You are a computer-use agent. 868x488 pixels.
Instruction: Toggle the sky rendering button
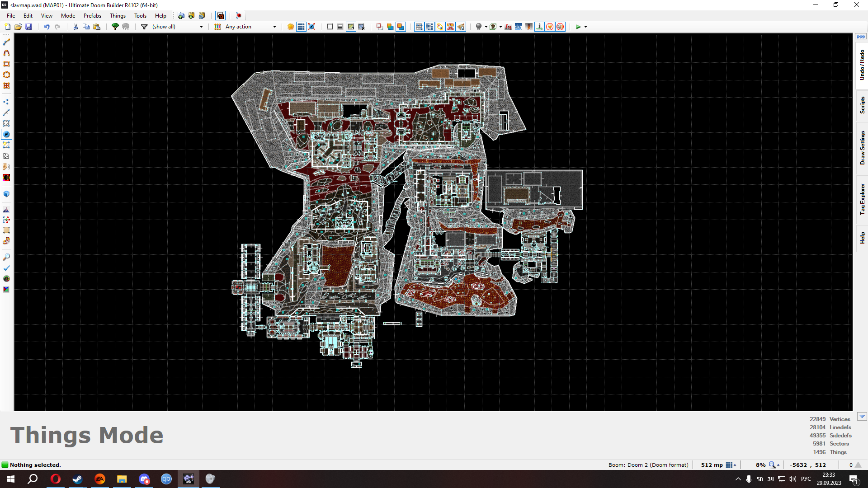[x=518, y=27]
